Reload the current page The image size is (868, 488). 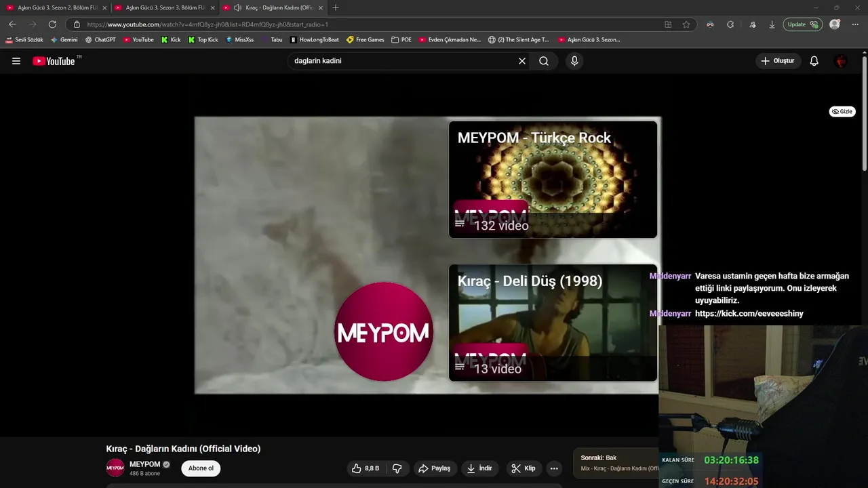click(x=52, y=24)
